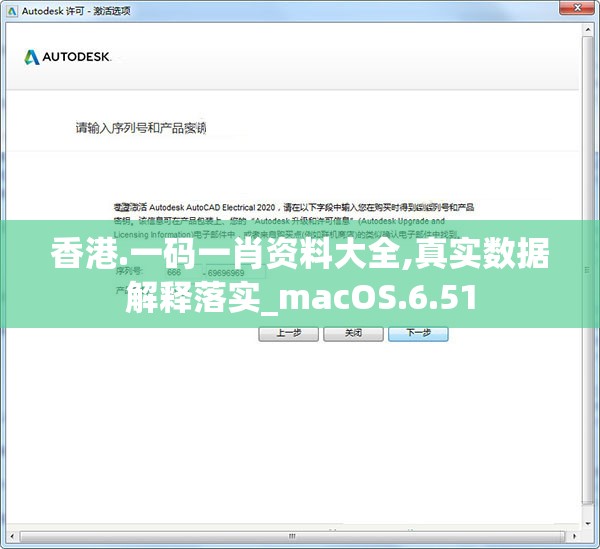
Task: Click the horizontal scrollbar thumb
Action: 293,536
